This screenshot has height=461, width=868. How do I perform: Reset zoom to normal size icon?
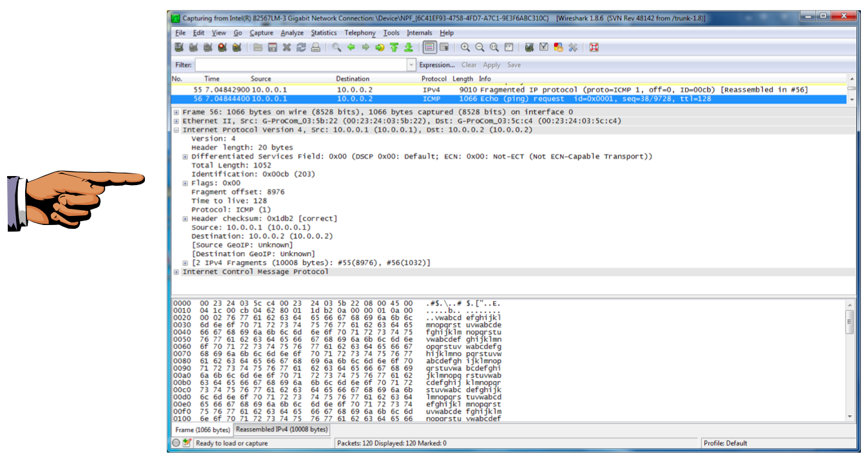[494, 47]
